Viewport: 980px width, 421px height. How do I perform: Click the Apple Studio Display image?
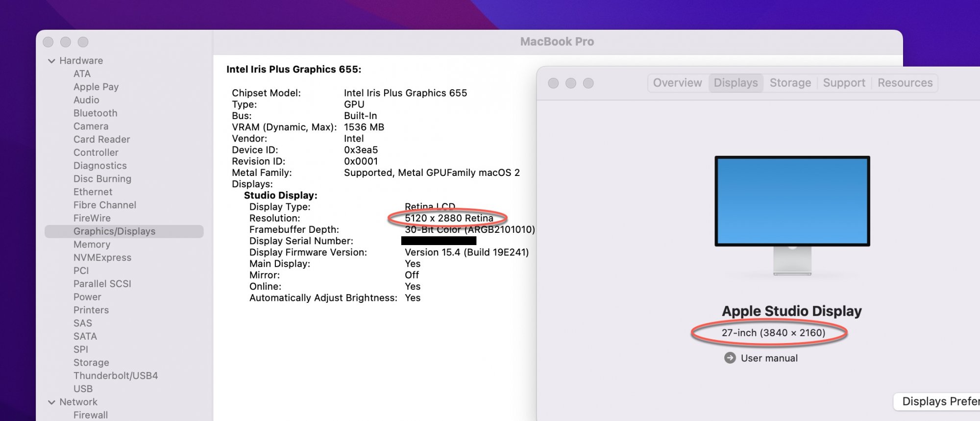tap(792, 216)
